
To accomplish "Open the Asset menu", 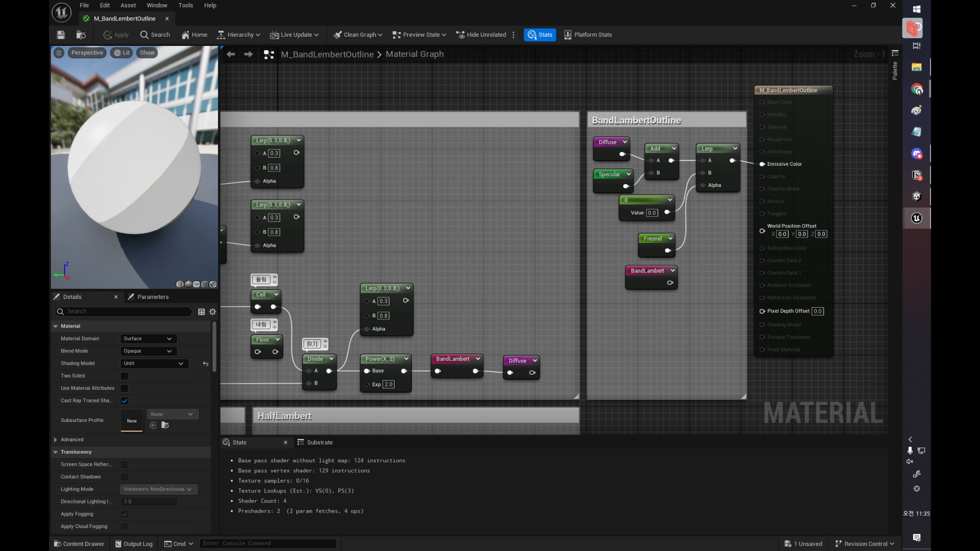I will point(128,5).
